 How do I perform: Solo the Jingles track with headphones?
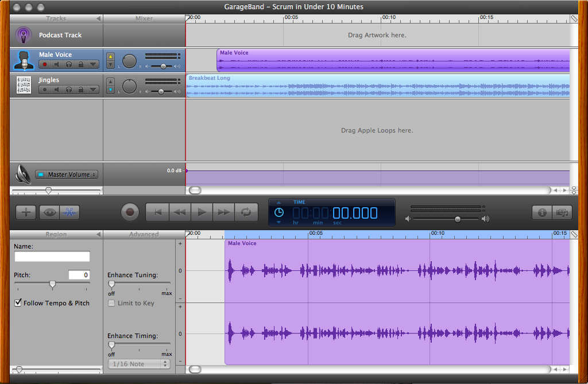[x=69, y=90]
